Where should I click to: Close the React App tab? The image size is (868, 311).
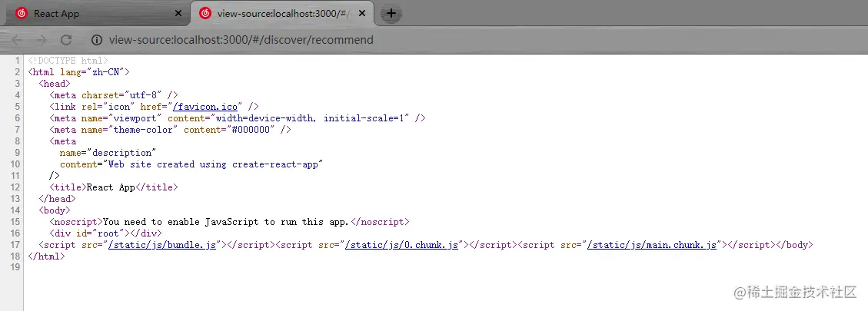click(x=178, y=14)
